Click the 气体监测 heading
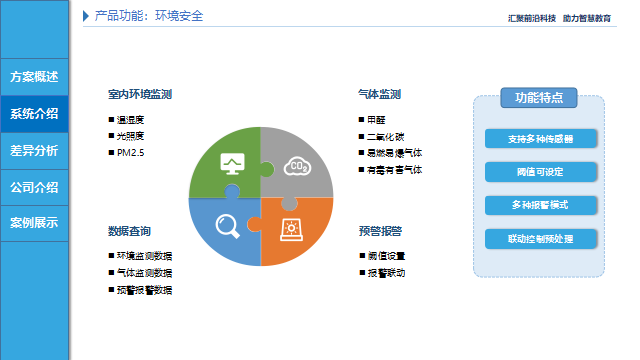 click(379, 94)
